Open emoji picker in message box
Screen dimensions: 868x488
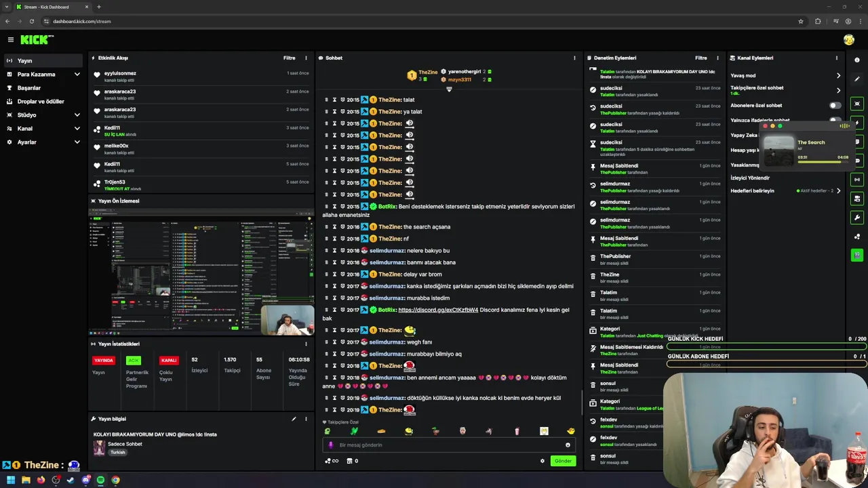[568, 445]
